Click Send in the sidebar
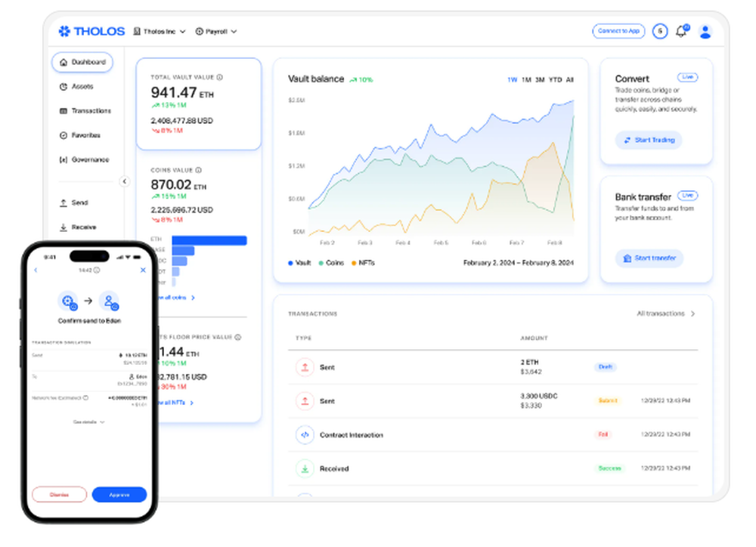756x547 pixels. pyautogui.click(x=74, y=203)
